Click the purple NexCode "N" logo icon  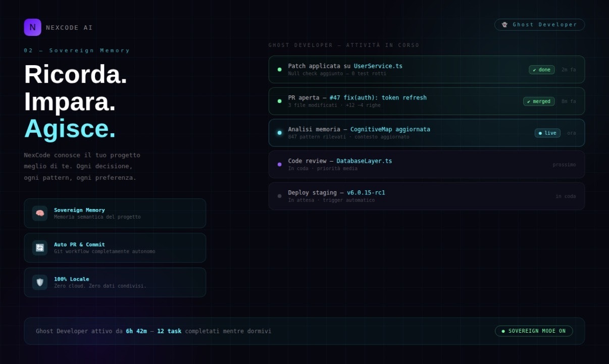32,27
